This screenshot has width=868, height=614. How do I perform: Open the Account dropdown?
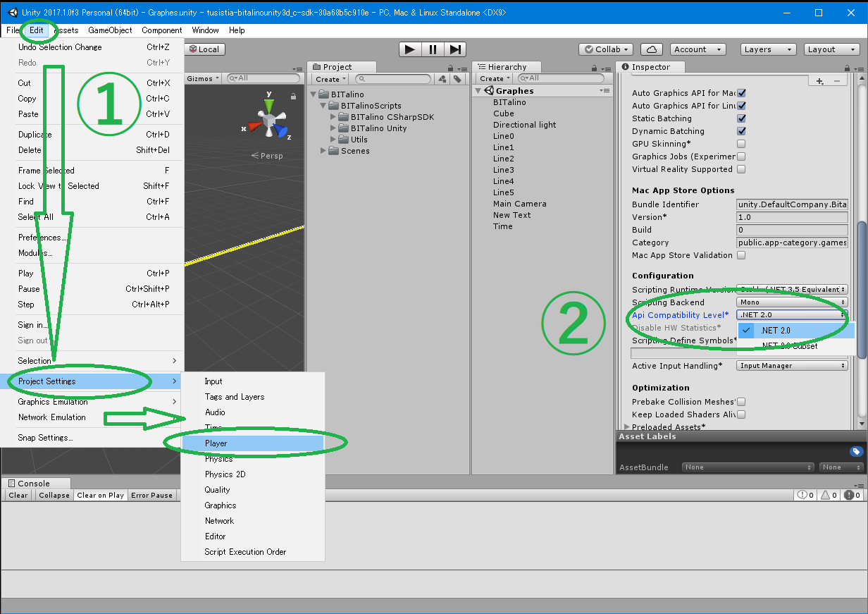[x=697, y=49]
